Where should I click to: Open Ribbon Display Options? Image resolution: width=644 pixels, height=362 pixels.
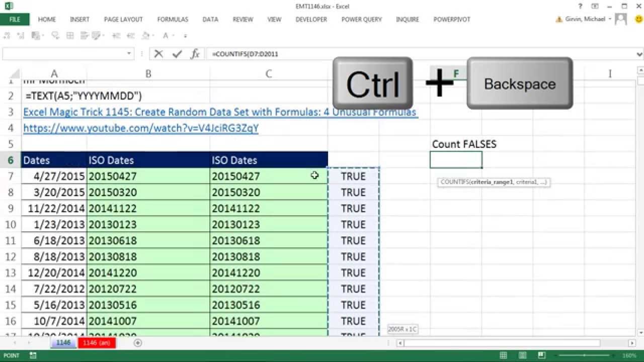[594, 6]
